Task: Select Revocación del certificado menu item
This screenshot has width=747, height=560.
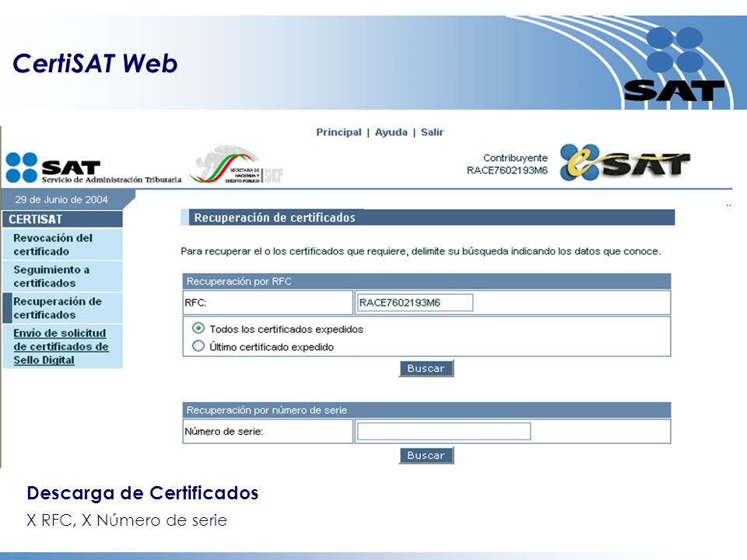Action: [x=62, y=244]
